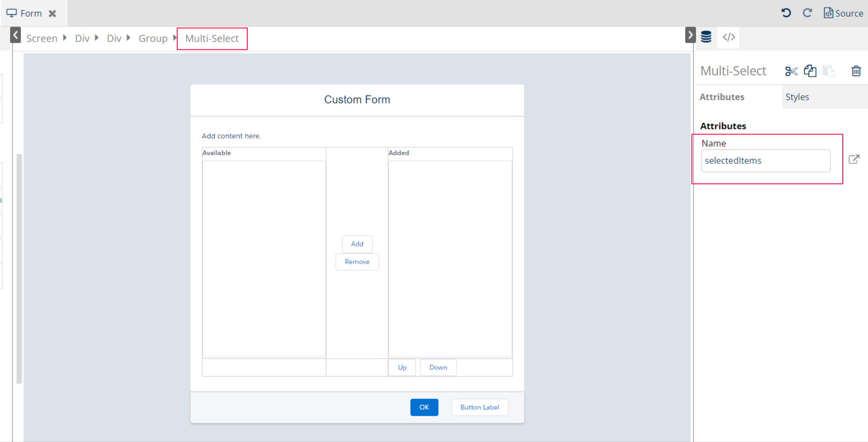
Task: Collapse the right properties panel arrow
Action: point(690,36)
